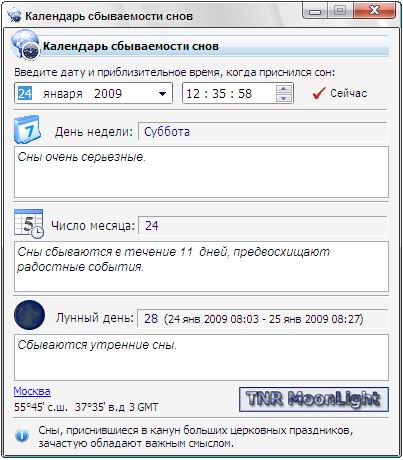Select the day 24 in date field
Viewport: 403px width, 460px height.
click(x=25, y=94)
